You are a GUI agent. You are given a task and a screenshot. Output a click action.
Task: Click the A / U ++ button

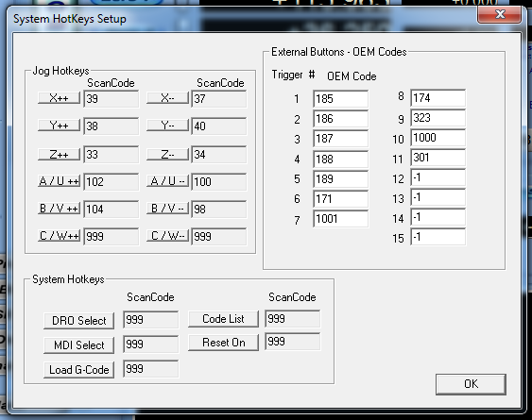pyautogui.click(x=59, y=181)
